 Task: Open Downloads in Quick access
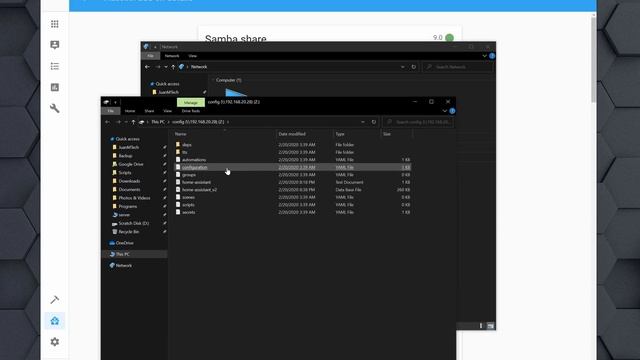[129, 181]
